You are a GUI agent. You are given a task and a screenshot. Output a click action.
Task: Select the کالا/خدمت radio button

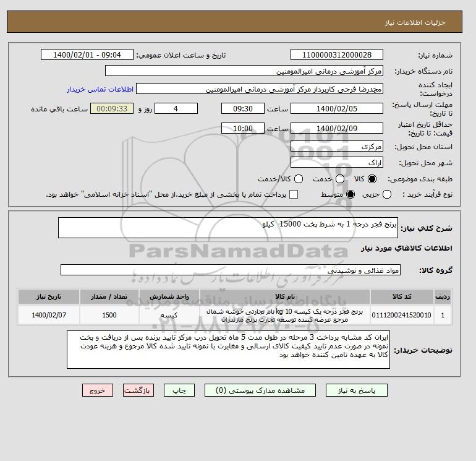[x=299, y=179]
